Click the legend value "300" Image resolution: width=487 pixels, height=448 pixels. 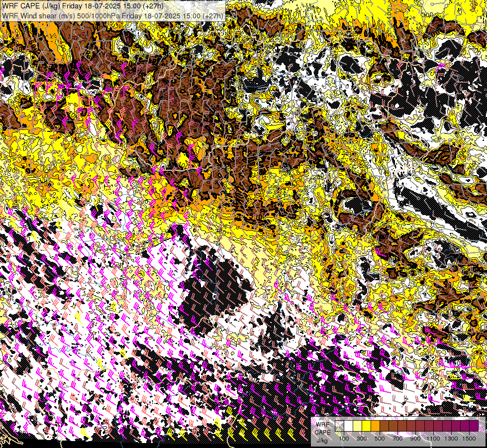point(362,439)
